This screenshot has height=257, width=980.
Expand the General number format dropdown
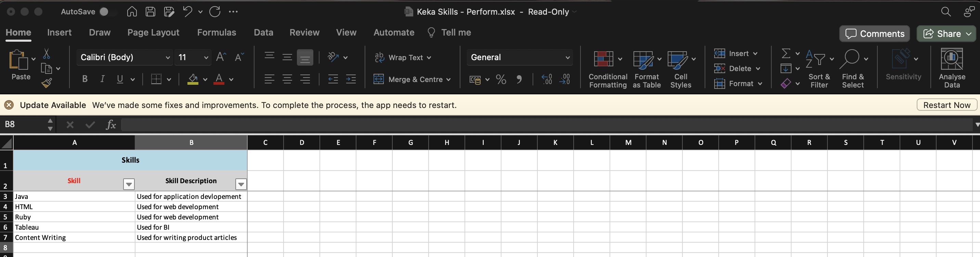pos(567,57)
